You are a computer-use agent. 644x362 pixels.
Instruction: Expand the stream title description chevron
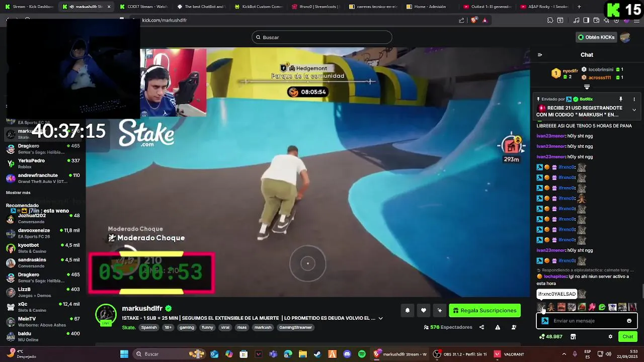[380, 318]
